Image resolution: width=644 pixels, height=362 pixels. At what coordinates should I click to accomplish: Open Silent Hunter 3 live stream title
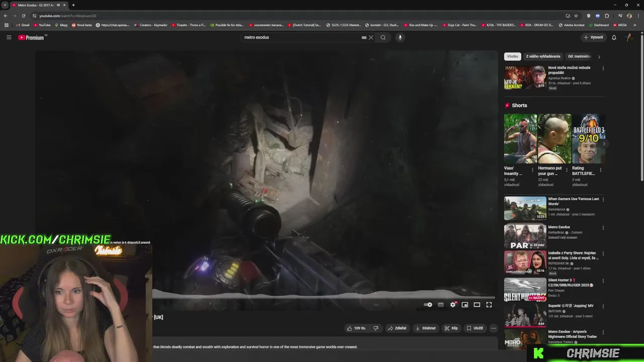[x=571, y=283]
